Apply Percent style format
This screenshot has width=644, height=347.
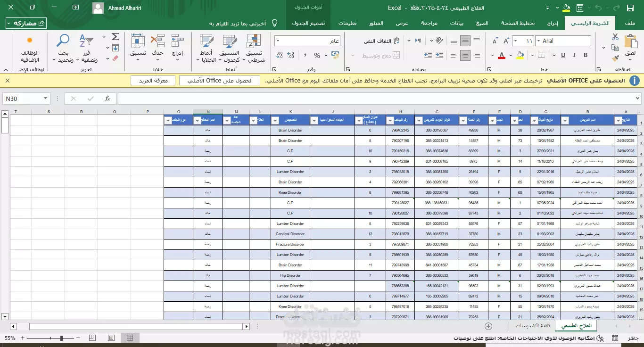coord(317,55)
